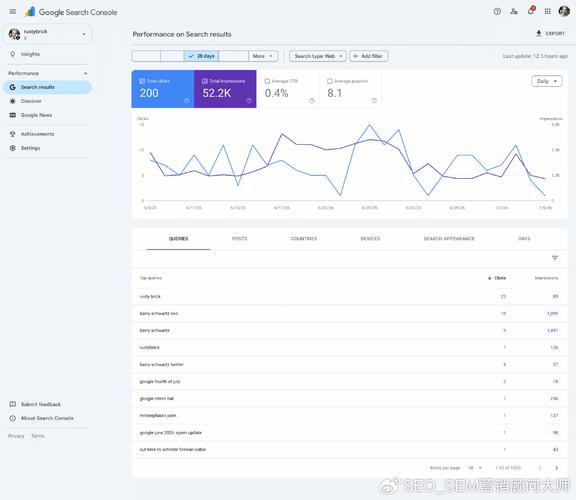The height and width of the screenshot is (500, 576).
Task: Open the rustybrick property selector
Action: tap(47, 35)
